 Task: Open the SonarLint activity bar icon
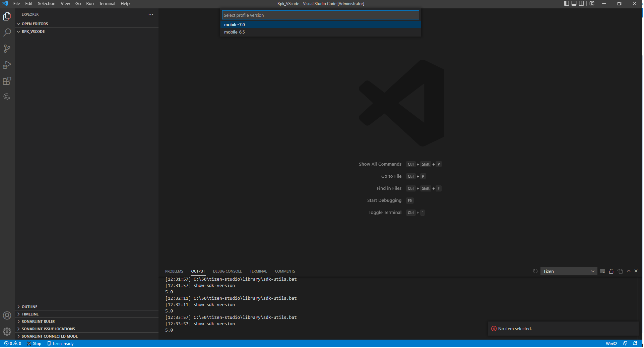7,97
